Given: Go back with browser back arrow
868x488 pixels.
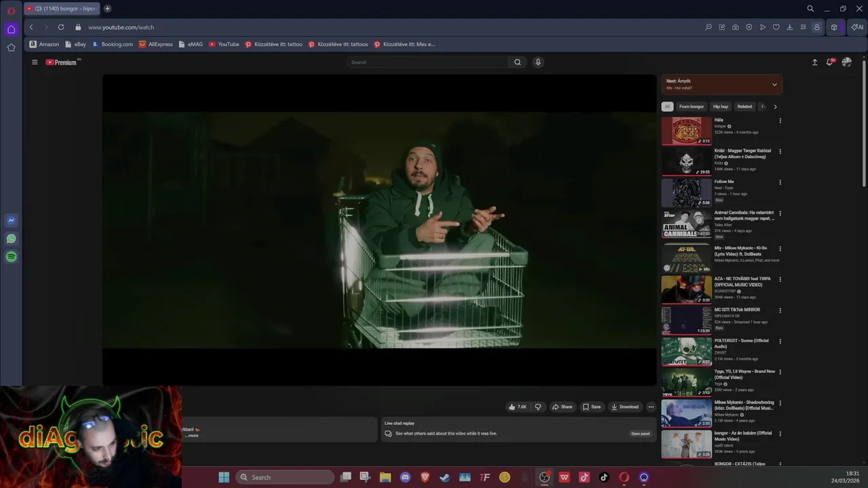Looking at the screenshot, I should click(31, 27).
